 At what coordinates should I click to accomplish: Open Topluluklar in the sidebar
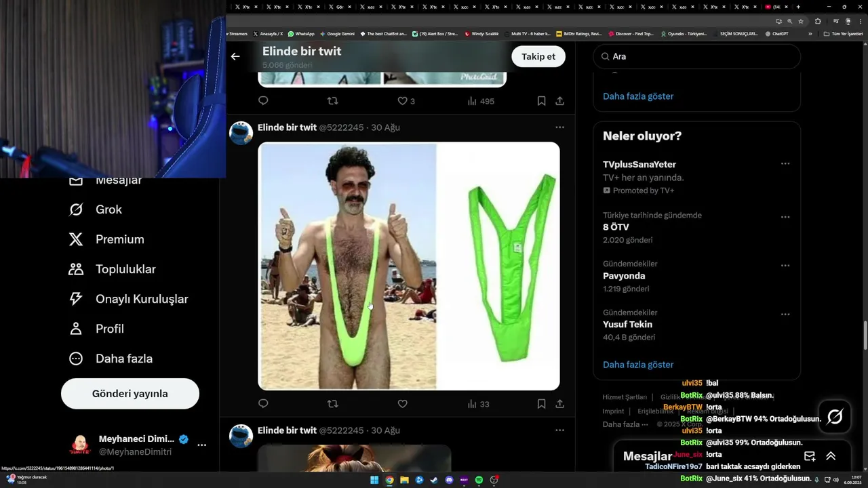click(x=113, y=269)
